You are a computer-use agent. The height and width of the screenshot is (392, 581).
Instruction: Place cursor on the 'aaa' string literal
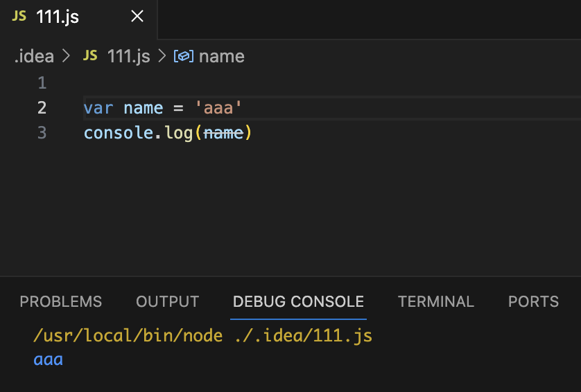[x=218, y=108]
